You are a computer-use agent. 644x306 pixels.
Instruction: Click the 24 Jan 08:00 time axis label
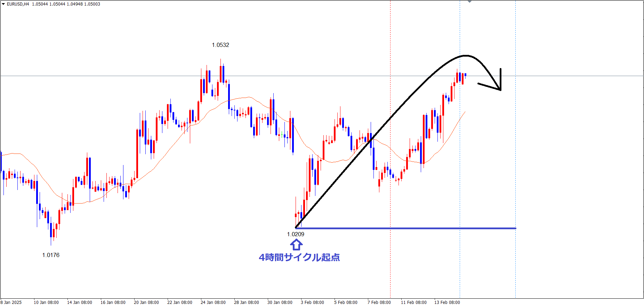[213, 302]
